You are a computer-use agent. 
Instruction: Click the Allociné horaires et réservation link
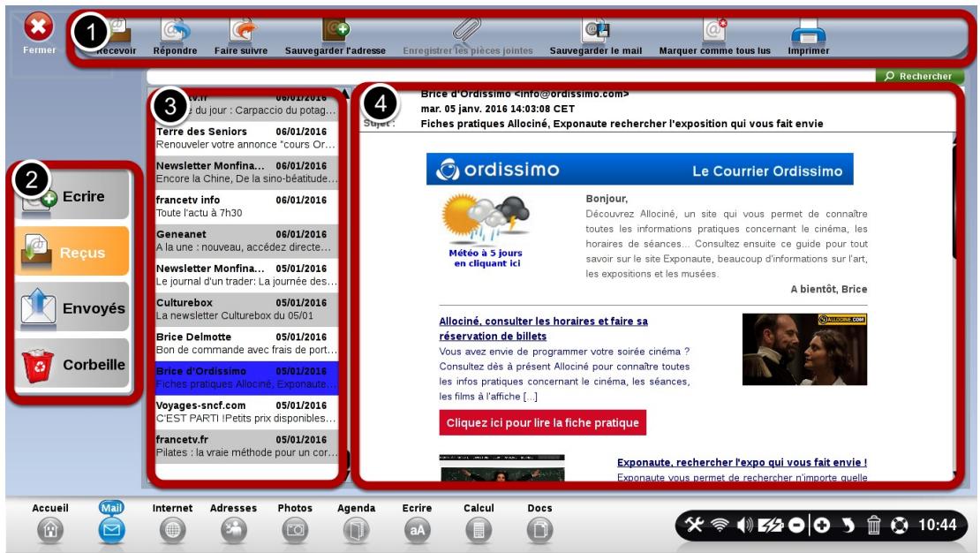pyautogui.click(x=543, y=329)
